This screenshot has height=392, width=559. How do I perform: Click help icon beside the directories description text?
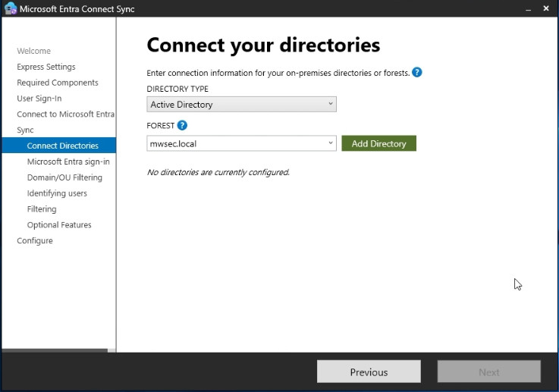(x=416, y=73)
